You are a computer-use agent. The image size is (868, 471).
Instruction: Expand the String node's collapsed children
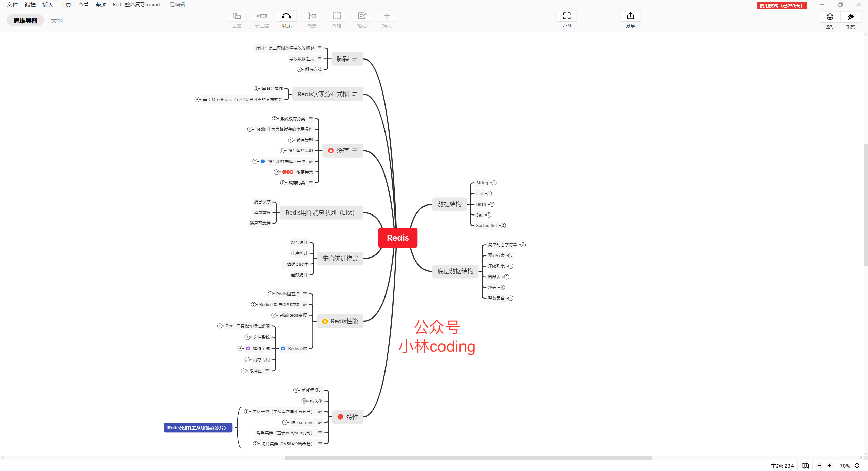(494, 183)
